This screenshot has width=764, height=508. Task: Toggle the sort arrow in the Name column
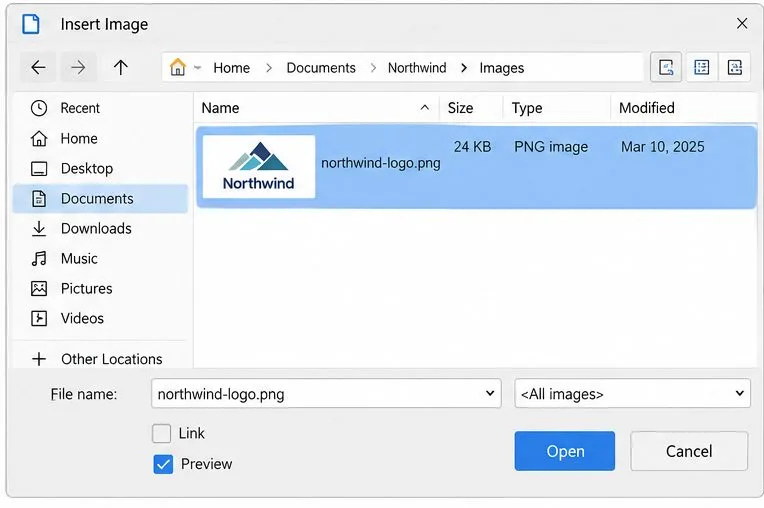[425, 108]
